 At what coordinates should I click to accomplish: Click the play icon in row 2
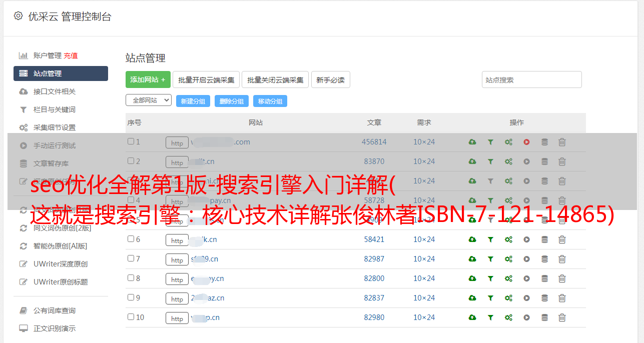(x=526, y=161)
